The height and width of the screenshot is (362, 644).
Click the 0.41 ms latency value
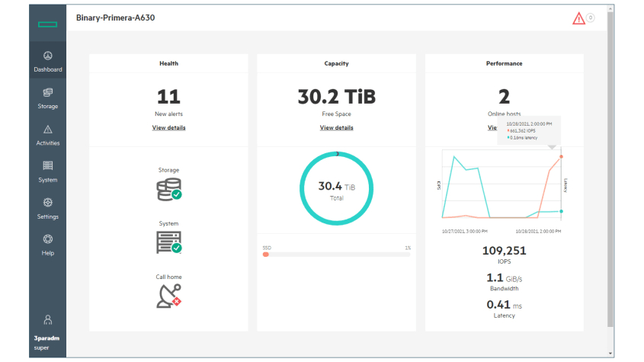(x=504, y=305)
